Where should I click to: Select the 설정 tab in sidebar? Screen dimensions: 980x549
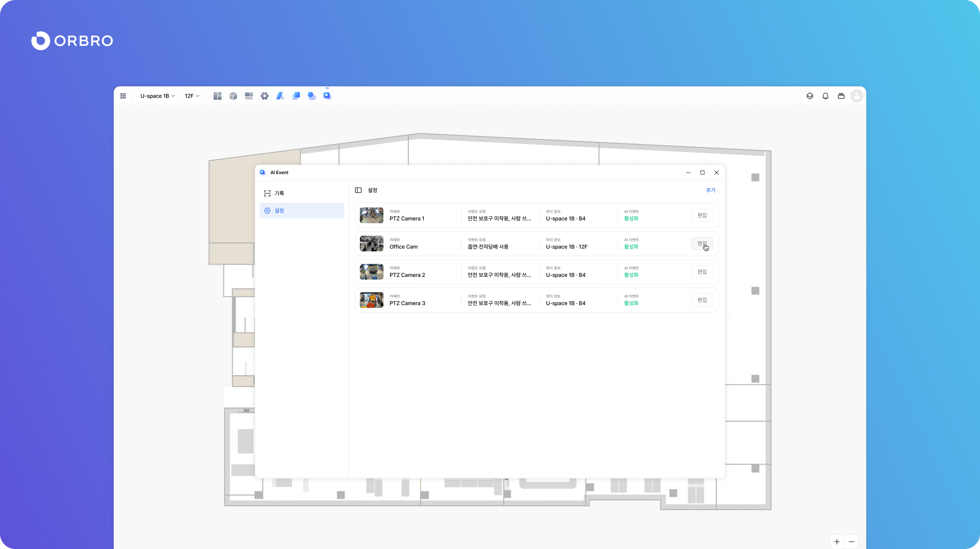(x=302, y=211)
